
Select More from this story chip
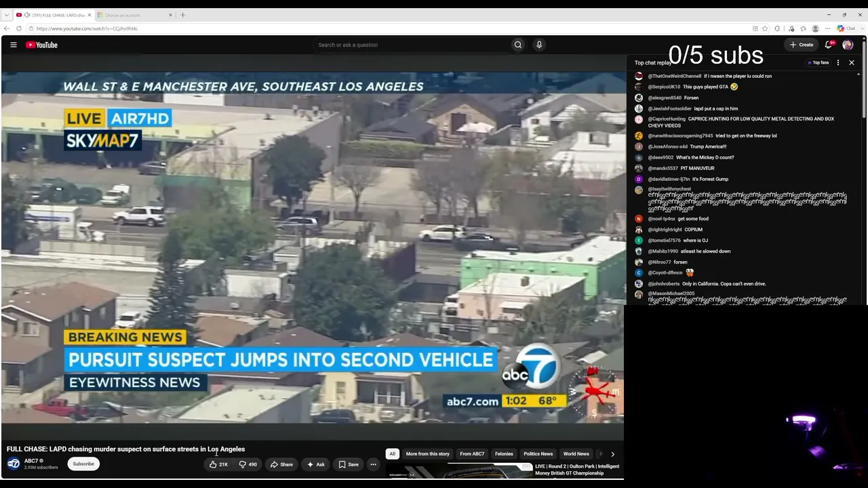427,454
